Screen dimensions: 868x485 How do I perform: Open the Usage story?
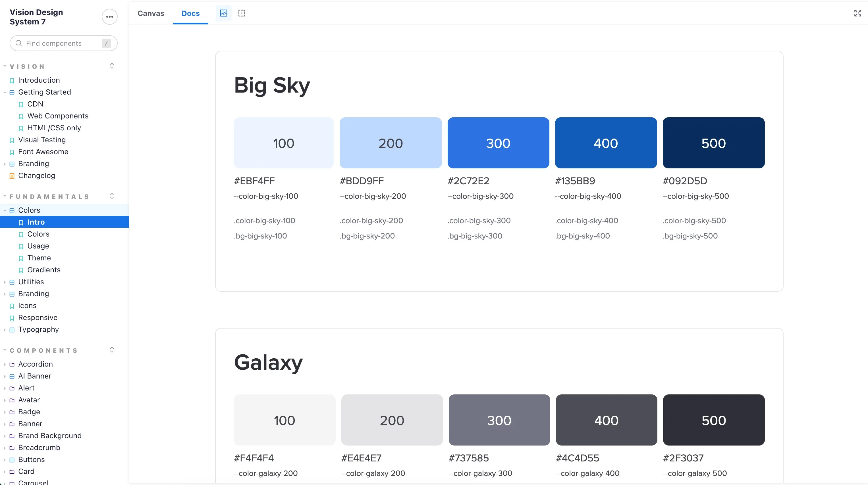(x=38, y=246)
